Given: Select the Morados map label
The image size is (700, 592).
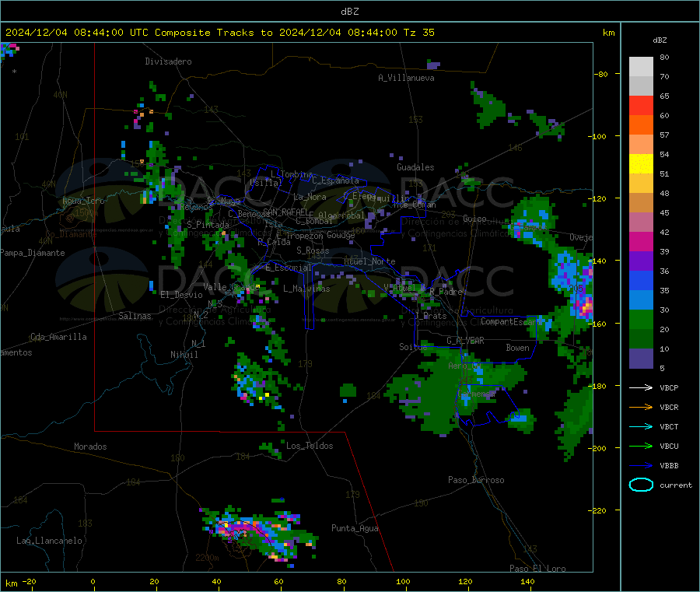Looking at the screenshot, I should [90, 447].
